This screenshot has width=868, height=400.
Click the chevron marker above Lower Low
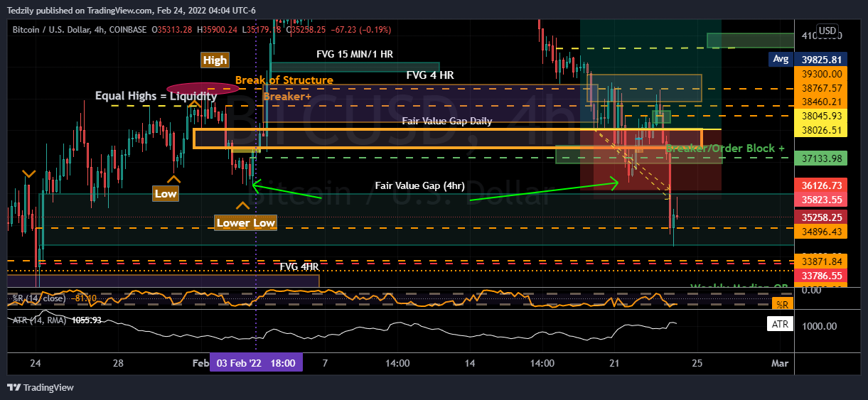[242, 206]
